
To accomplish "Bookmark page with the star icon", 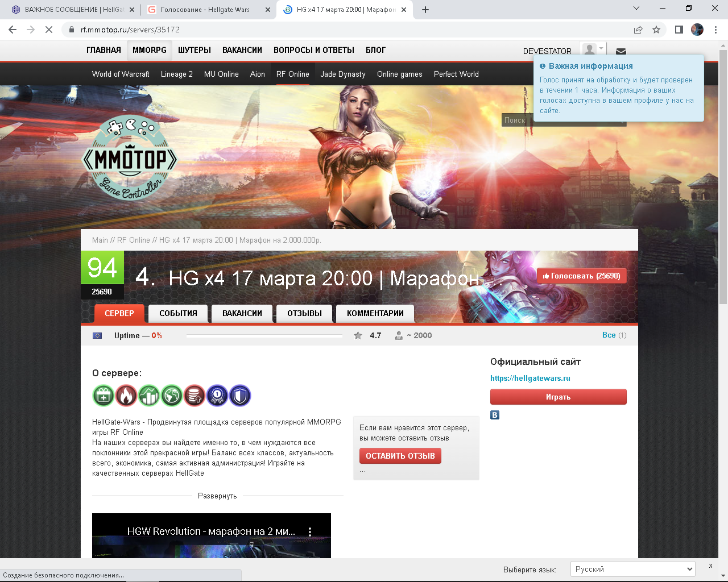I will pos(656,30).
